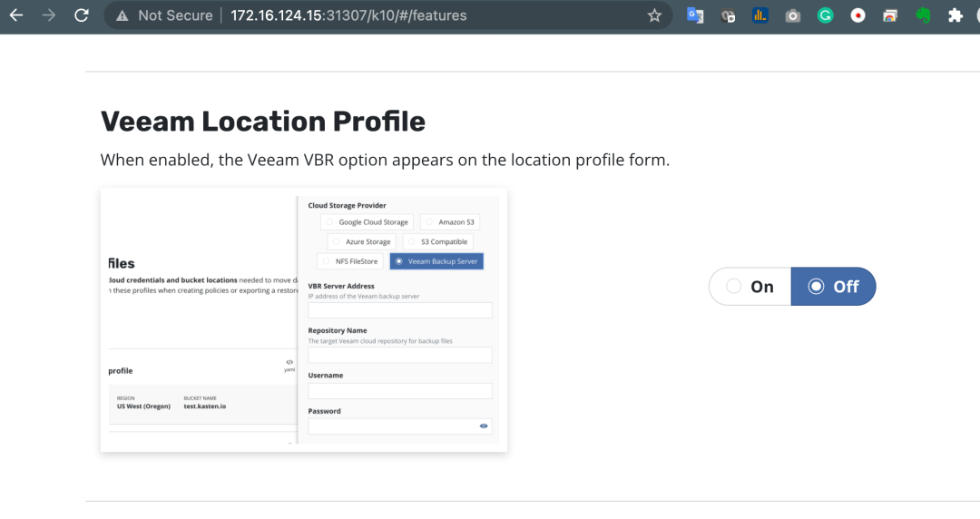980x519 pixels.
Task: Reload the current page
Action: click(x=82, y=15)
